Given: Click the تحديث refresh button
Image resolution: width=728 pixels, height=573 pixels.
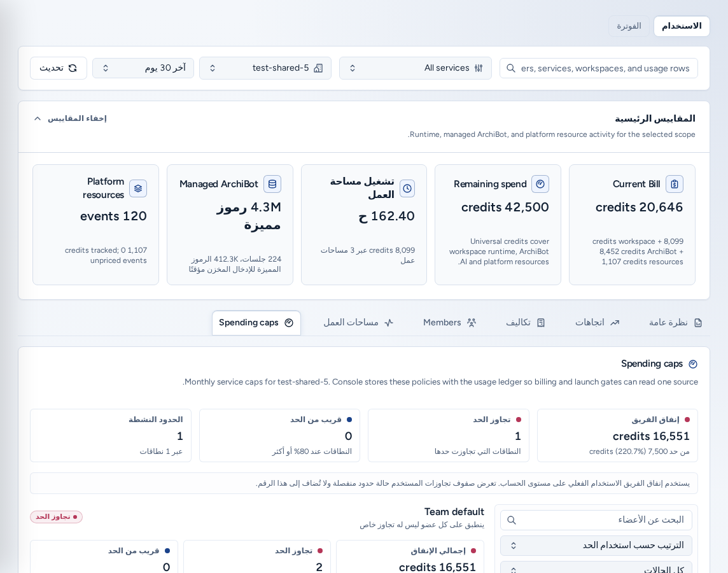Looking at the screenshot, I should point(59,68).
